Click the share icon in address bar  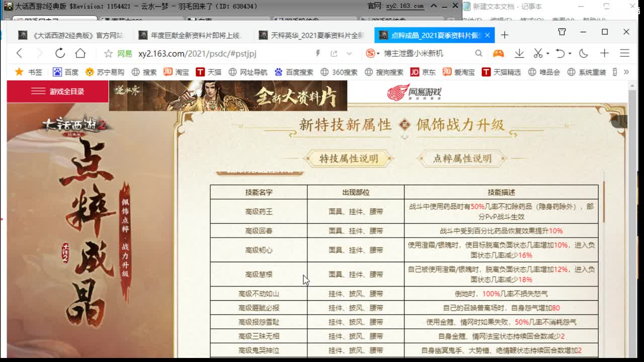(334, 53)
